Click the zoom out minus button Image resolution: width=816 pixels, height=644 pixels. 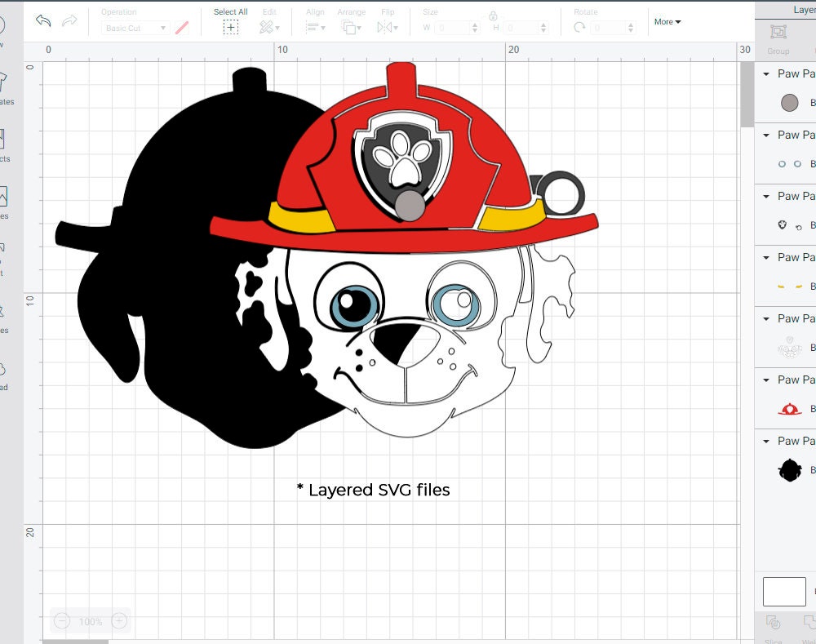tap(60, 621)
